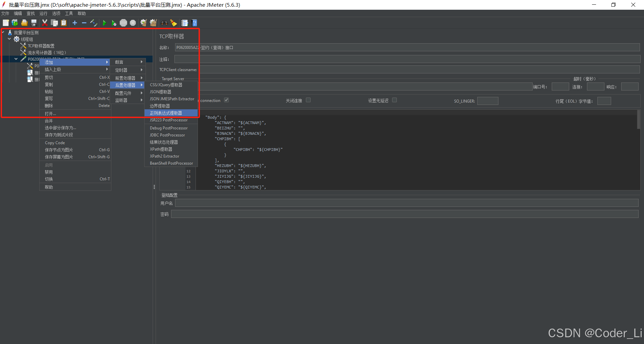Open the 后置处理器 submenu

click(128, 85)
